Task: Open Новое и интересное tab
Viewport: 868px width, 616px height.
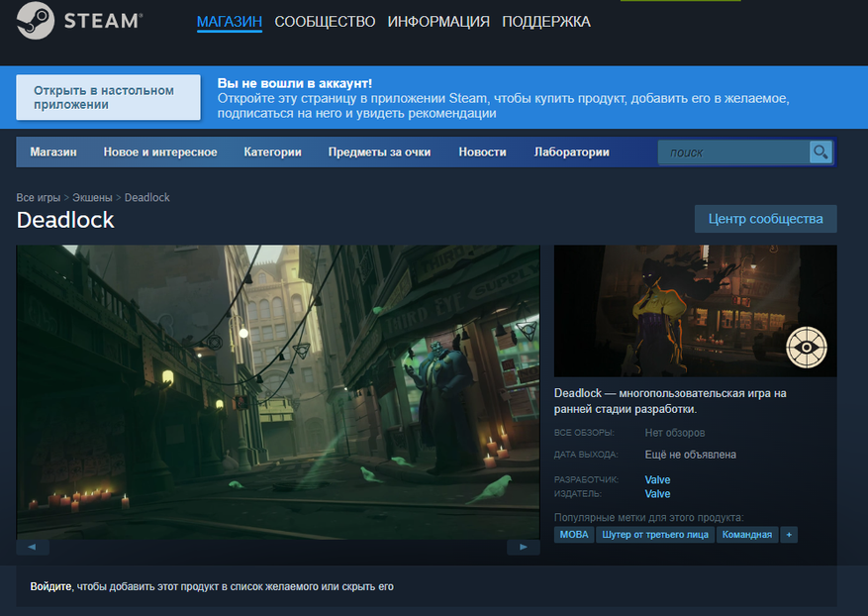Action: coord(160,153)
